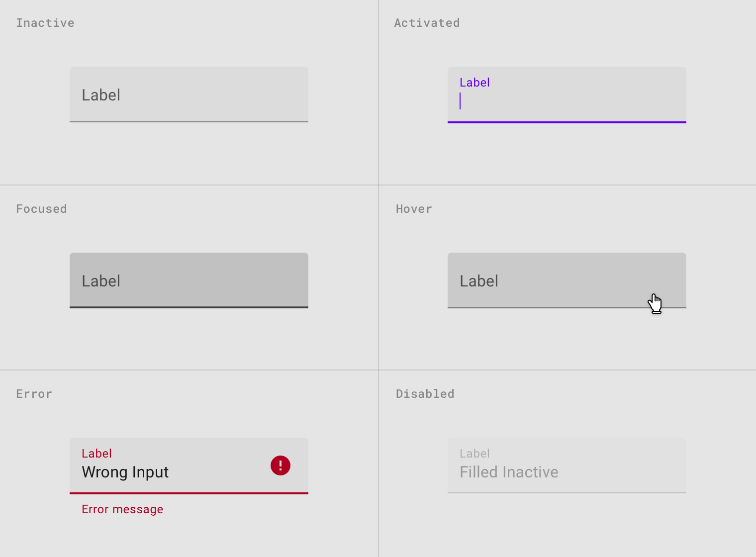Click the Inactive section heading
Screen dimensions: 756x557
[x=45, y=23]
